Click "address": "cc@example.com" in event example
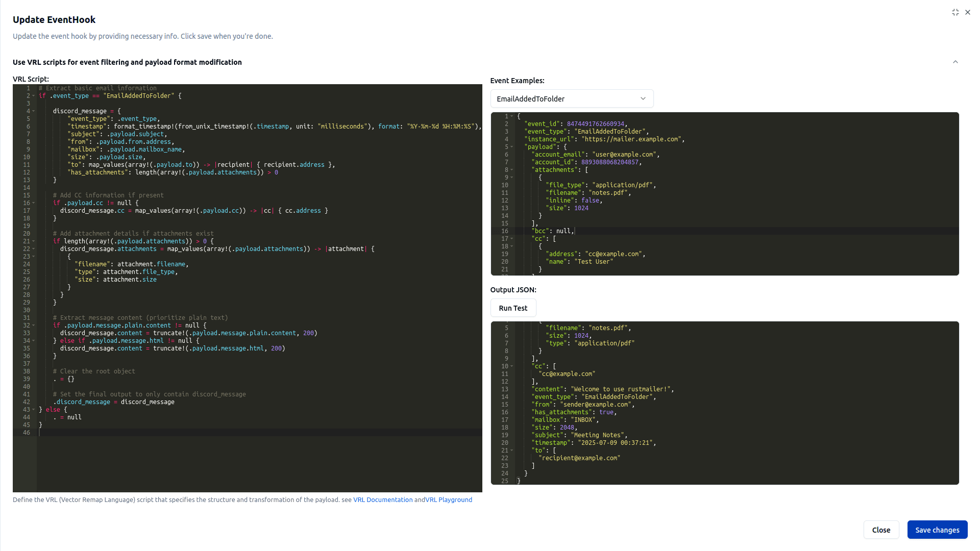The image size is (980, 551). pyautogui.click(x=595, y=254)
